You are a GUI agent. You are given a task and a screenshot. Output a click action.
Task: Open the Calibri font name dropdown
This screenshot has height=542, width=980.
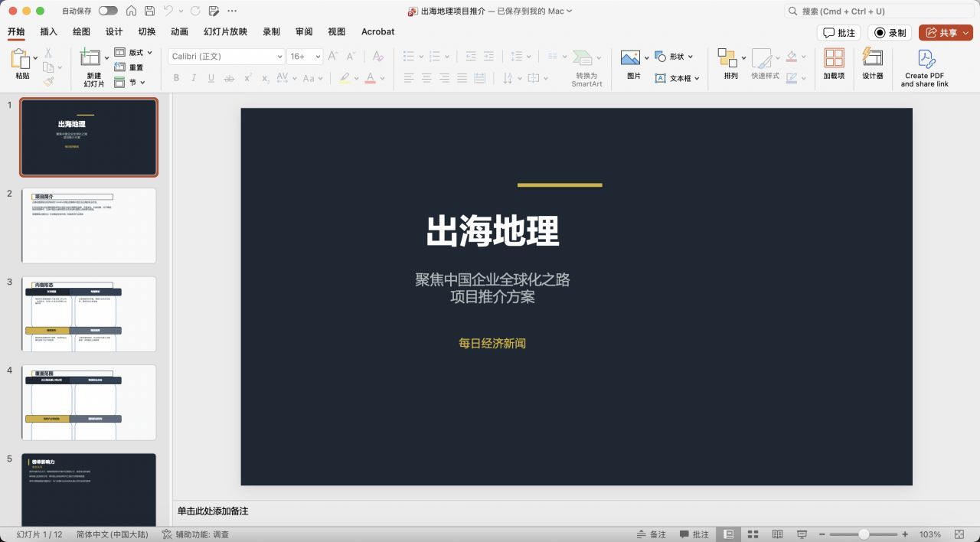click(x=279, y=57)
